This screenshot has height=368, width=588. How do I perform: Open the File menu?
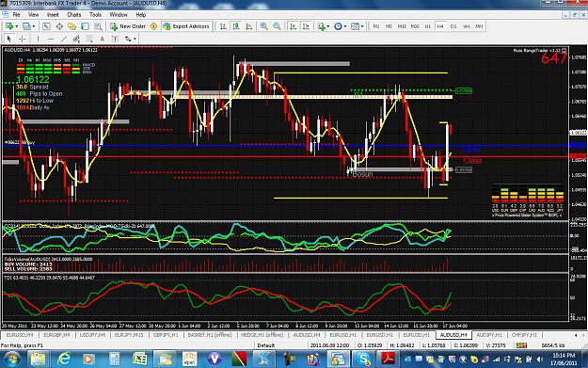point(16,15)
